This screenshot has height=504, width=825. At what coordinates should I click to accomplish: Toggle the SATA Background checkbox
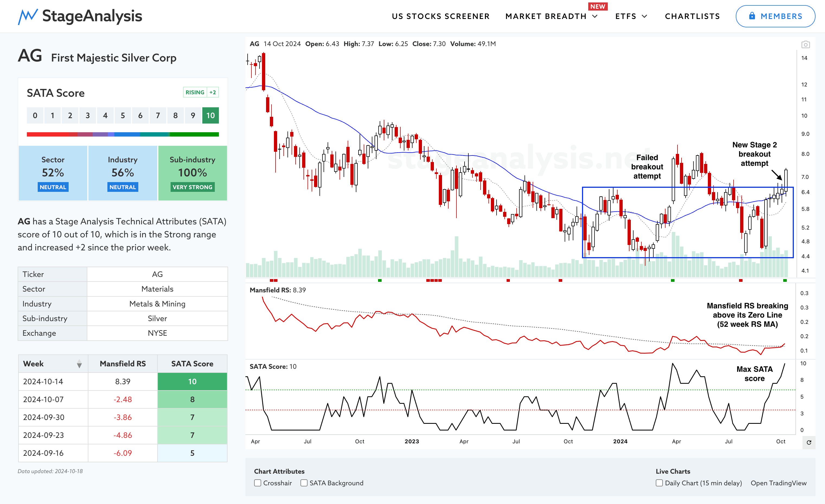304,483
